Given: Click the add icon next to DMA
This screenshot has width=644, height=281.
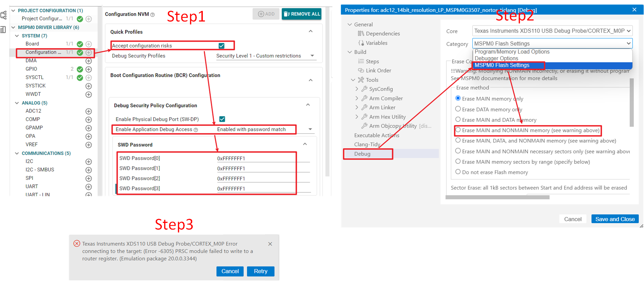Looking at the screenshot, I should click(89, 61).
